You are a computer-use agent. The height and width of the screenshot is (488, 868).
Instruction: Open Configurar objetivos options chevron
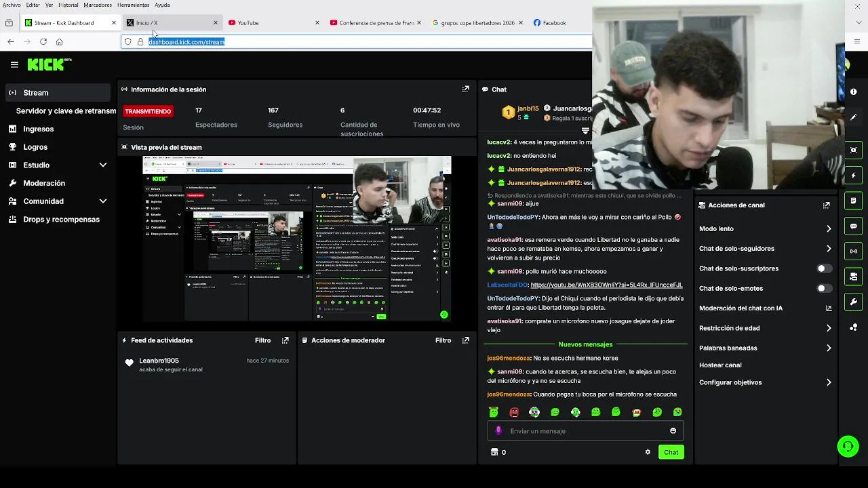click(828, 382)
